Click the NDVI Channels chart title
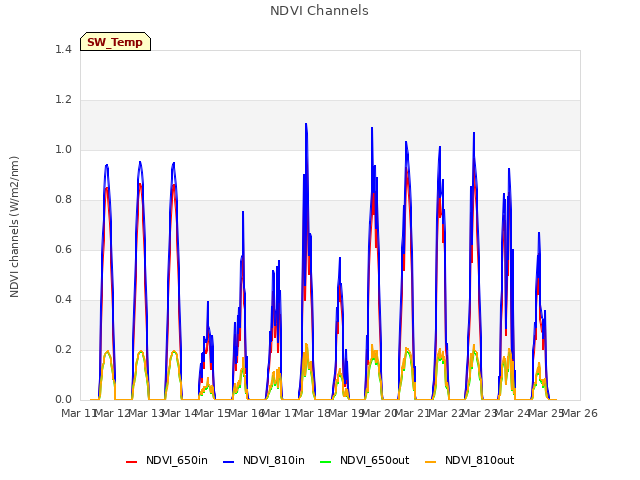 pos(319,11)
